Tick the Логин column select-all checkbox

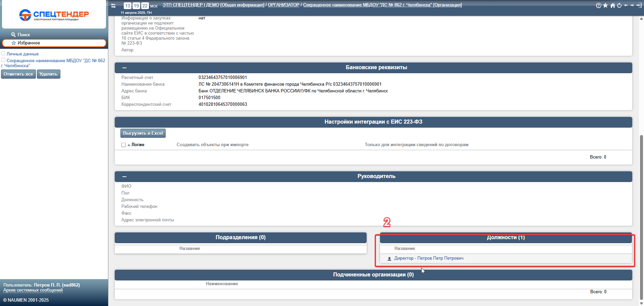coord(123,145)
